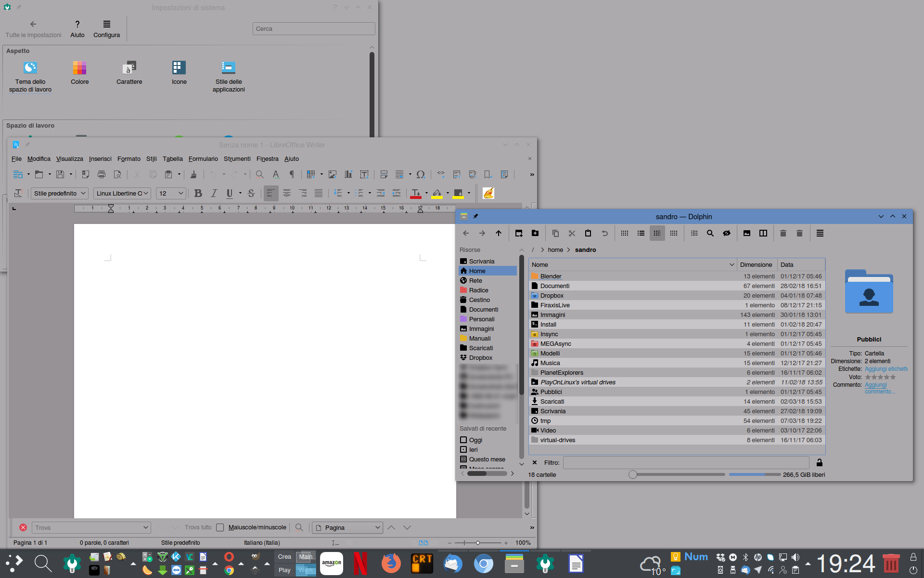Click the home breadcrumb in Dolphin
This screenshot has height=578, width=924.
555,250
